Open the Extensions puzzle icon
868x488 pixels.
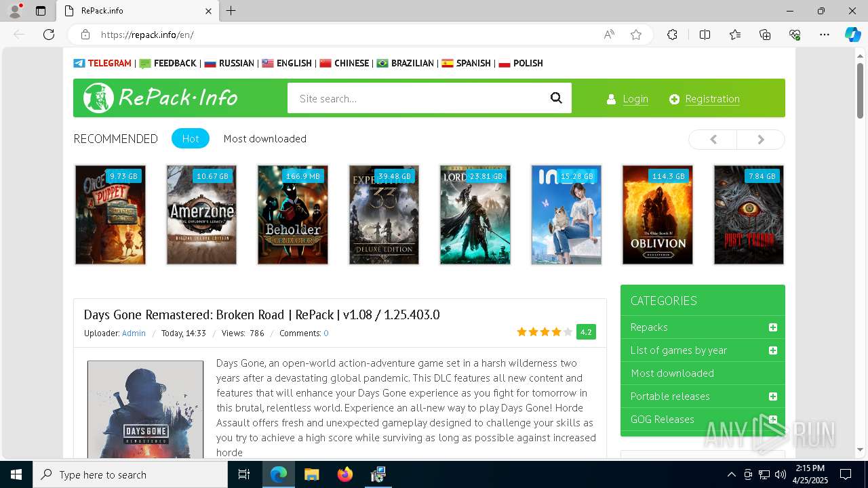click(672, 35)
